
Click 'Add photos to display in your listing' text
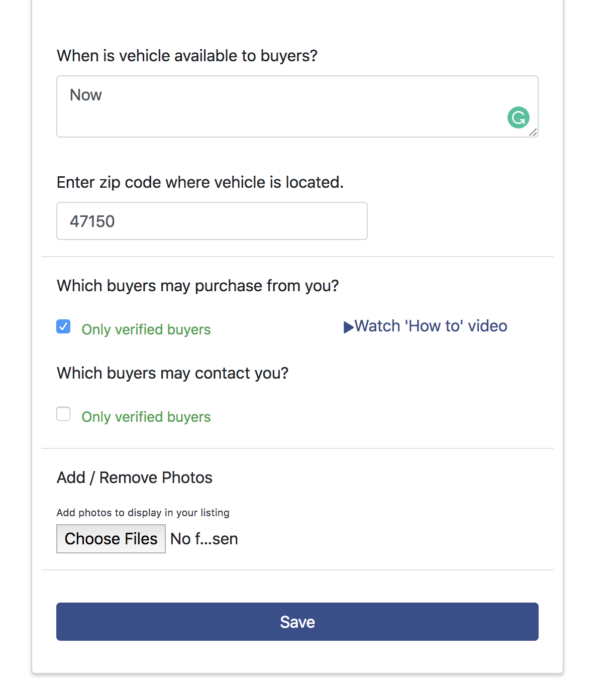pyautogui.click(x=143, y=512)
